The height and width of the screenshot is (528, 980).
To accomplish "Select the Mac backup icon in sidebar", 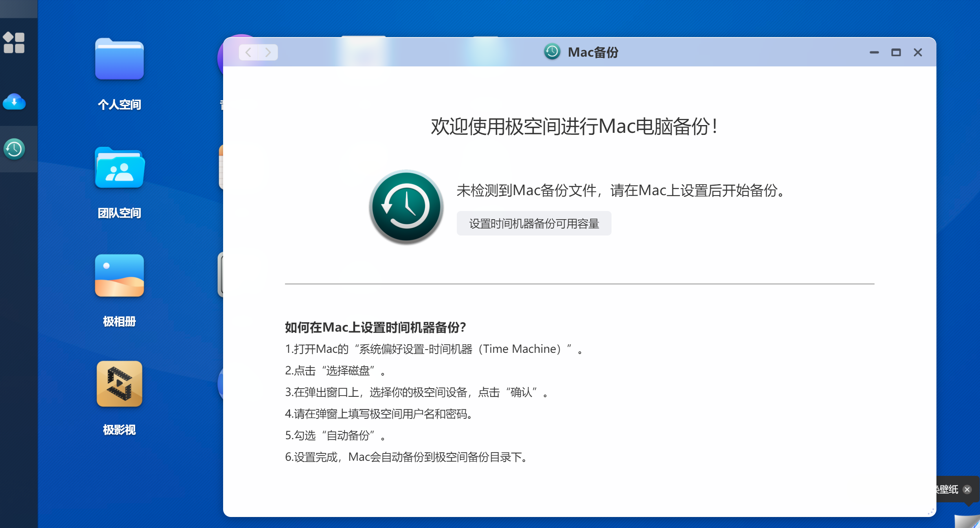I will point(14,149).
